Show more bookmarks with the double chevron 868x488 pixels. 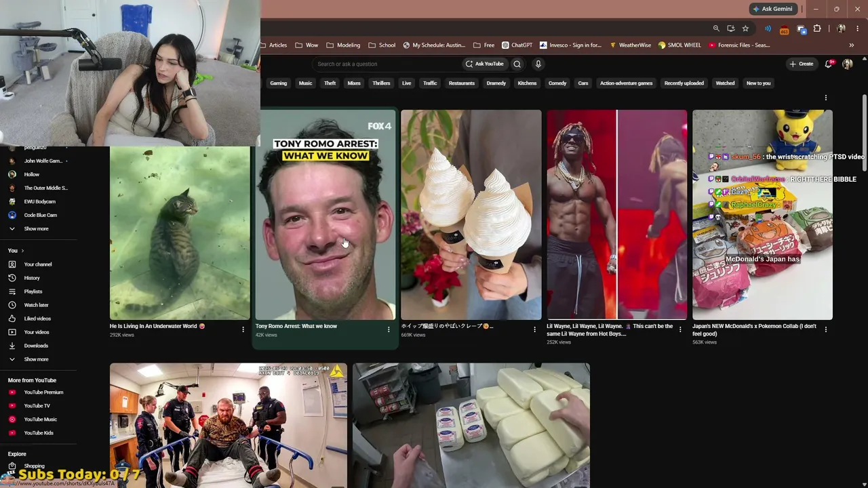(x=852, y=45)
